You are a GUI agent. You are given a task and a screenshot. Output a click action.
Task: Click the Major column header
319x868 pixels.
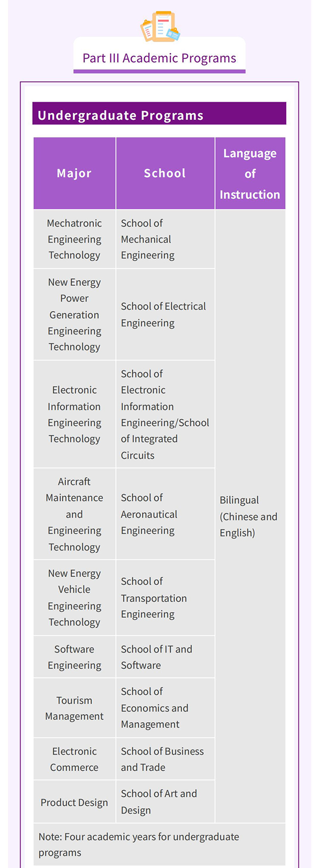74,173
